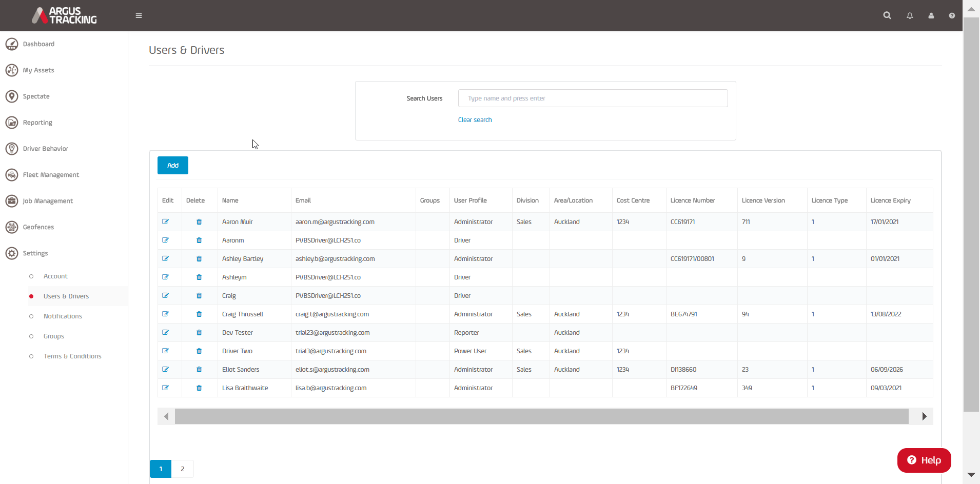Delete user Lisa Braithwaite
The image size is (980, 484).
click(199, 388)
